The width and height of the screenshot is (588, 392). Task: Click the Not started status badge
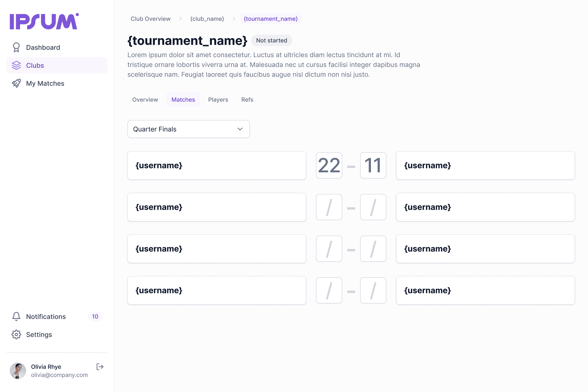tap(271, 40)
